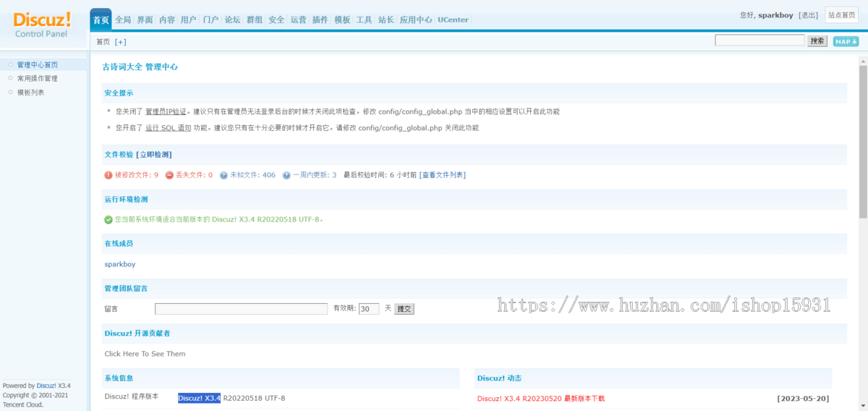Focus the top search input field
Image resolution: width=868 pixels, height=411 pixels.
[760, 41]
